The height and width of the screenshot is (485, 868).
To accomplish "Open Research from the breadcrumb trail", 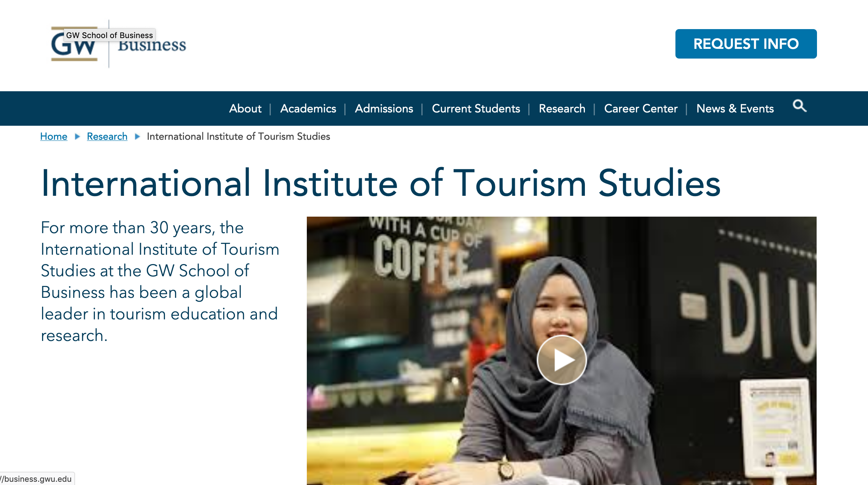I will tap(107, 137).
